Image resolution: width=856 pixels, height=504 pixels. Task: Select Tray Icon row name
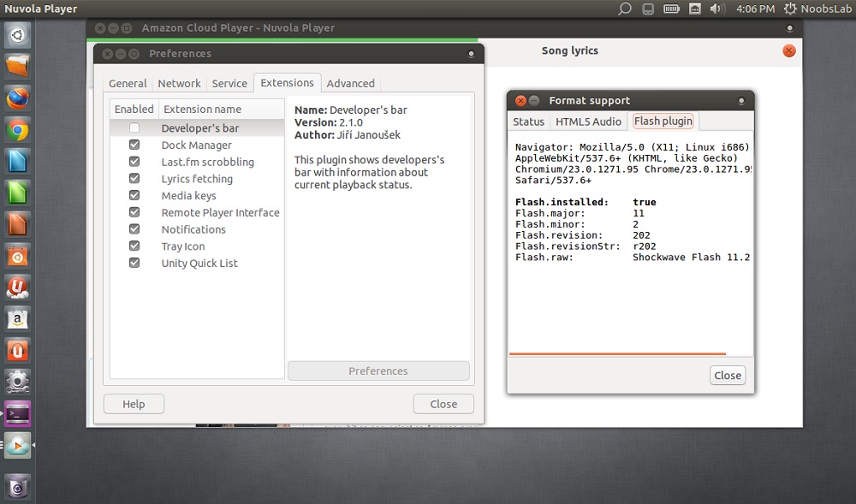point(183,246)
